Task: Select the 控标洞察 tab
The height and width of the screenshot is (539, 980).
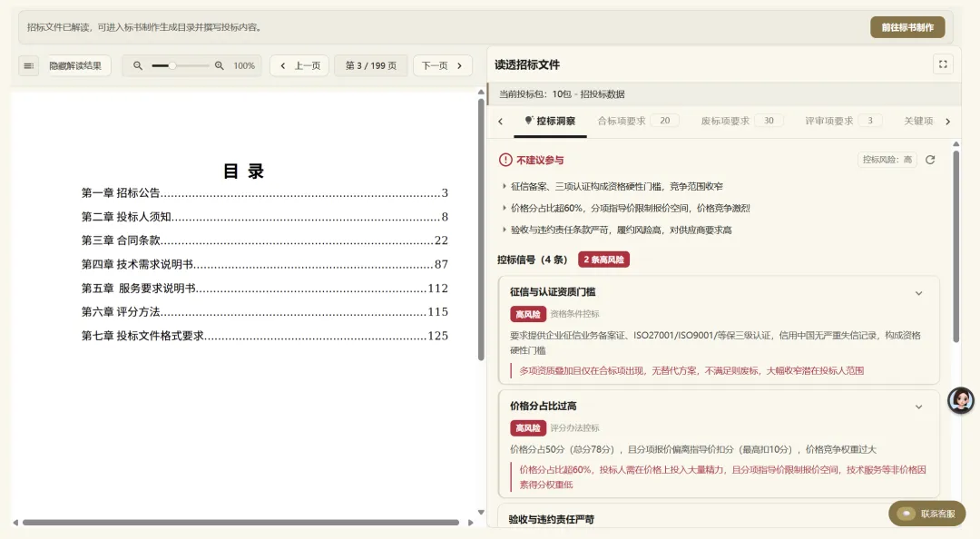Action: (550, 121)
